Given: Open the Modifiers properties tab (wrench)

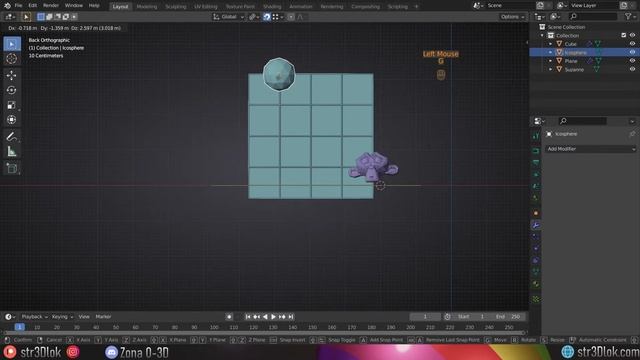Looking at the screenshot, I should point(536,225).
